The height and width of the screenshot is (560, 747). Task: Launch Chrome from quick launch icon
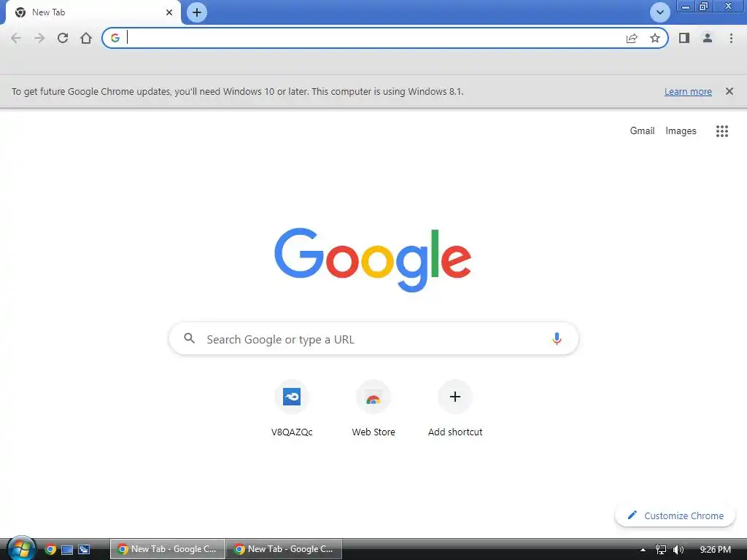click(x=50, y=549)
